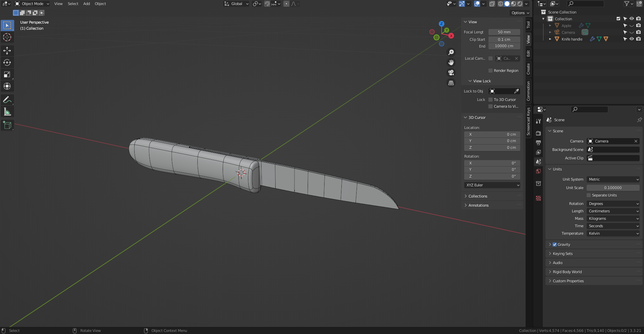Image resolution: width=644 pixels, height=334 pixels.
Task: Hide Knife handle with eye icon
Action: click(632, 39)
